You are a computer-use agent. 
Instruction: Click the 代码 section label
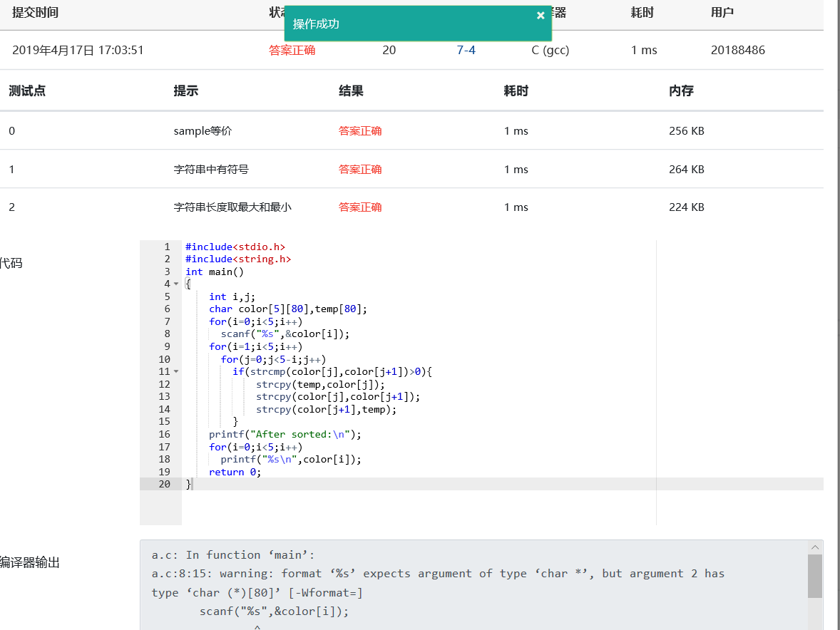11,264
